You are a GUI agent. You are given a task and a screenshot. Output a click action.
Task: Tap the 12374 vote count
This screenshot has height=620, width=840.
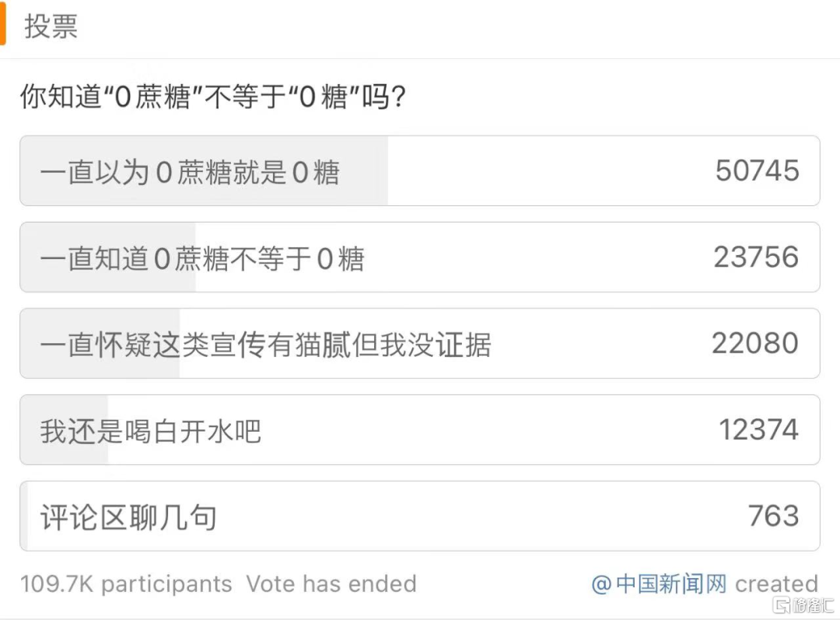pos(758,430)
